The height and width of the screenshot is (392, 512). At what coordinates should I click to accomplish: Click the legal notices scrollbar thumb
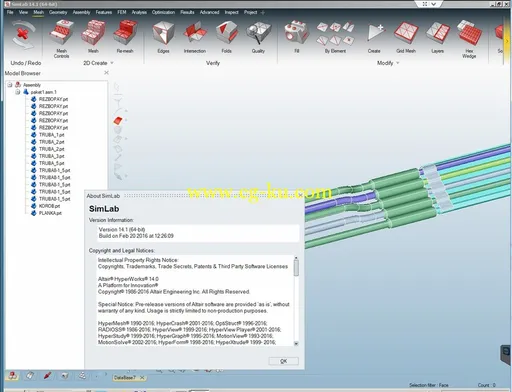tap(296, 268)
